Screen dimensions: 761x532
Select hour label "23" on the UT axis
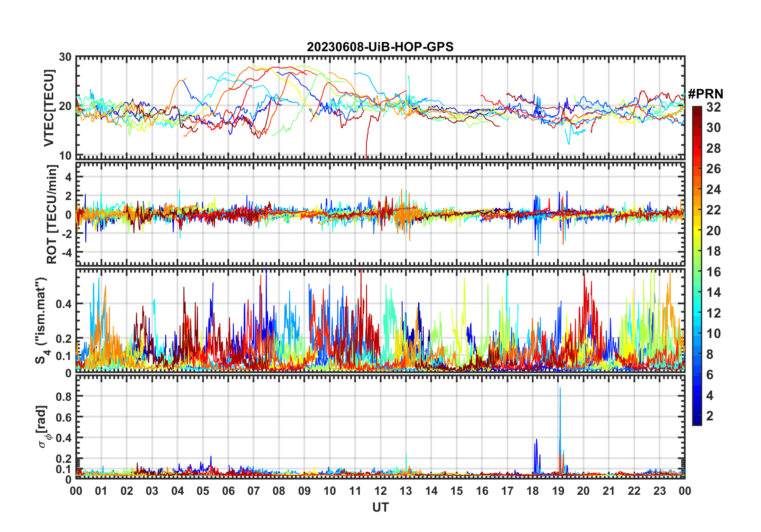(x=659, y=491)
